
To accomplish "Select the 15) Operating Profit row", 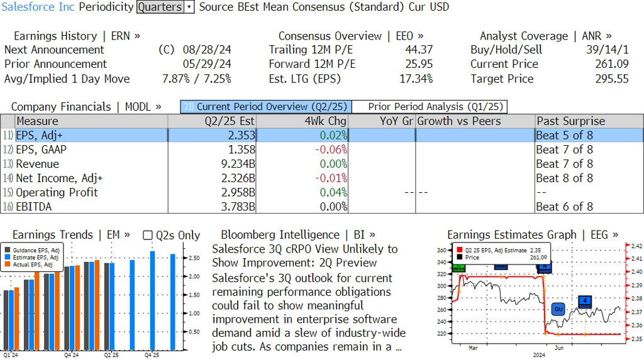I will [322, 192].
